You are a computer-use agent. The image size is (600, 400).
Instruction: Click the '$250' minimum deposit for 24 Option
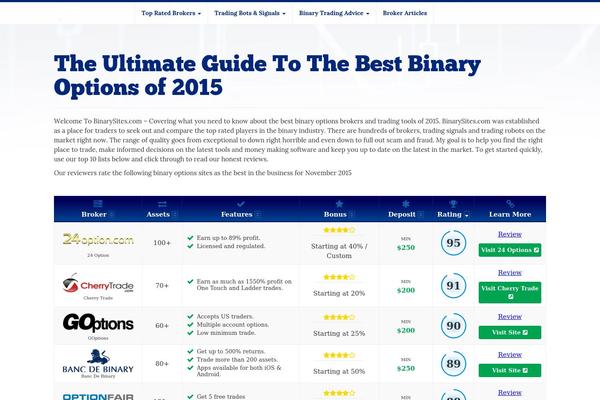pyautogui.click(x=406, y=248)
